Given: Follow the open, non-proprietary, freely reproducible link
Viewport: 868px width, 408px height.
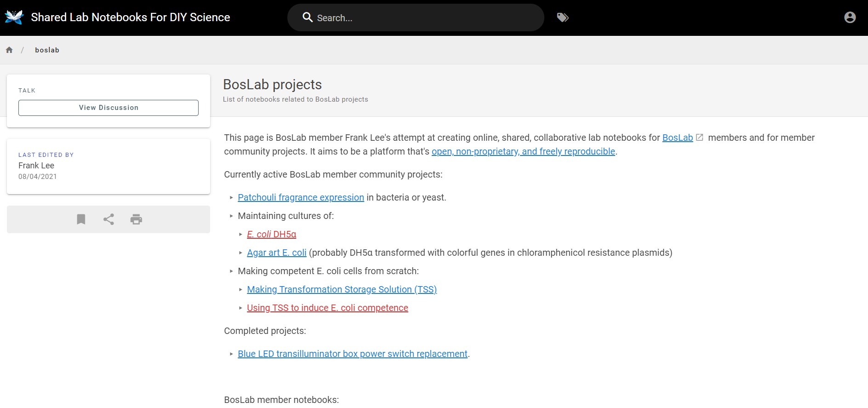Looking at the screenshot, I should click(x=523, y=151).
